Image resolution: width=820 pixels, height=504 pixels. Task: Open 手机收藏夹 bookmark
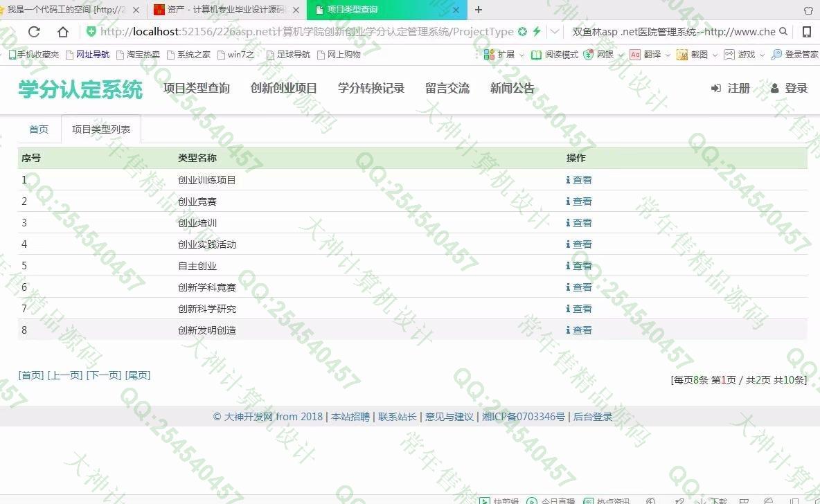[x=34, y=55]
